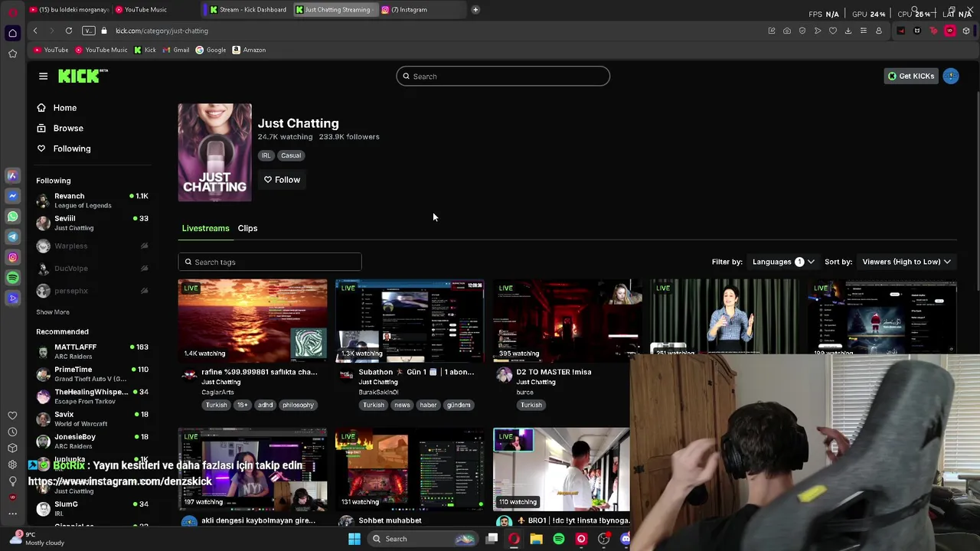980x551 pixels.
Task: Click the KICK logo
Action: click(x=83, y=76)
